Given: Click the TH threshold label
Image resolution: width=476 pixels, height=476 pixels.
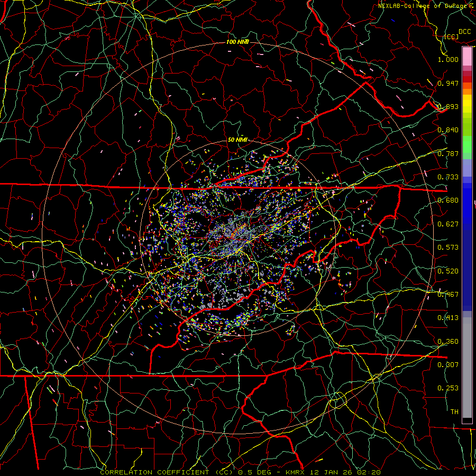Looking at the screenshot, I should click(454, 412).
